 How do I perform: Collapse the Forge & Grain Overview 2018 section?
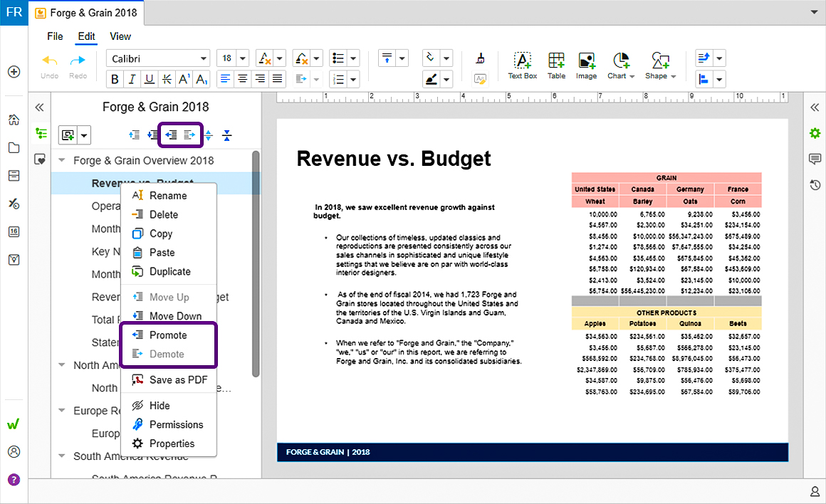[x=62, y=160]
